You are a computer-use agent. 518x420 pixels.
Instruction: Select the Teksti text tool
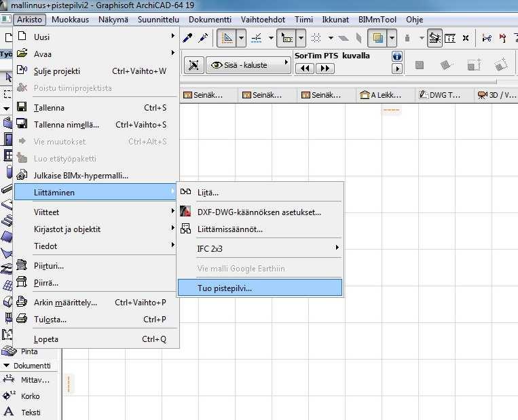coord(22,412)
